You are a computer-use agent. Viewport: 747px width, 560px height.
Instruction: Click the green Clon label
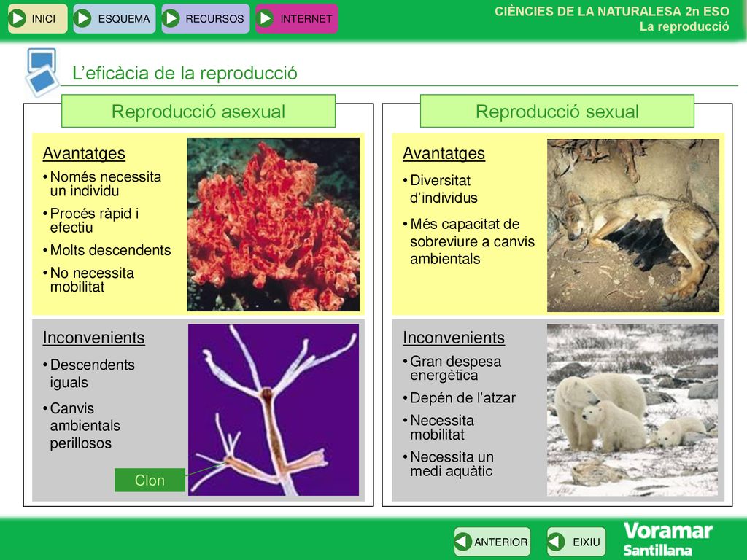pos(150,480)
